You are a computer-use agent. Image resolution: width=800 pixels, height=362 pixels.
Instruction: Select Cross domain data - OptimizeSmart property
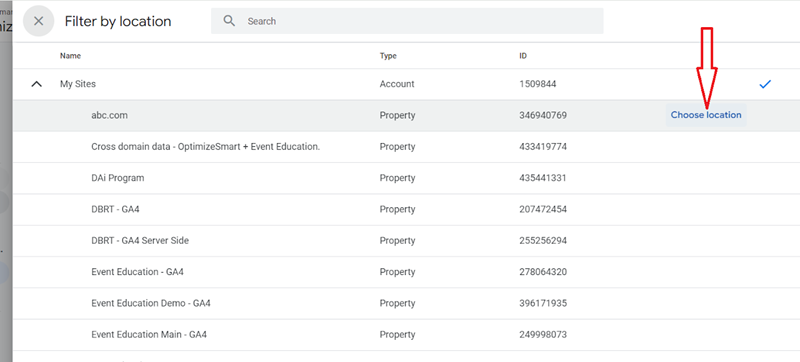(x=206, y=147)
